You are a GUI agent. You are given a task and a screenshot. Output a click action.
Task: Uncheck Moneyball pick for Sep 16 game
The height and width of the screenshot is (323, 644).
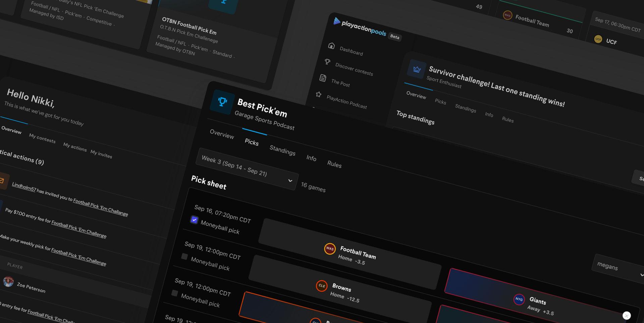[x=194, y=220]
